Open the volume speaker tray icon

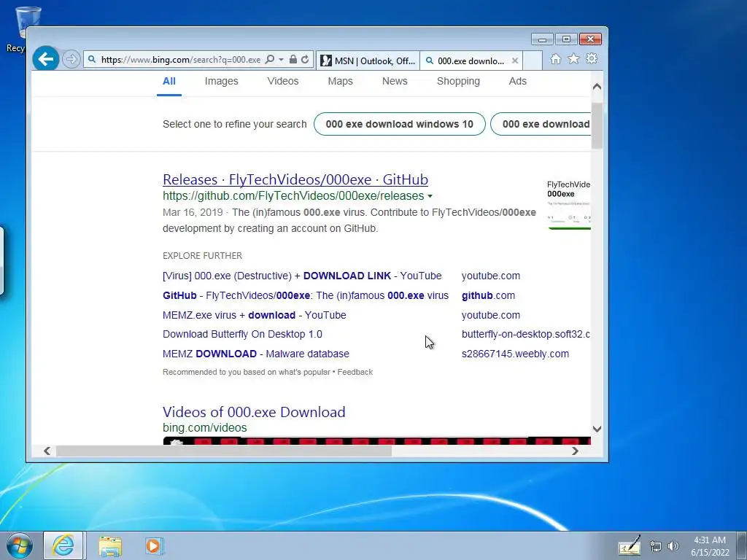(x=673, y=547)
